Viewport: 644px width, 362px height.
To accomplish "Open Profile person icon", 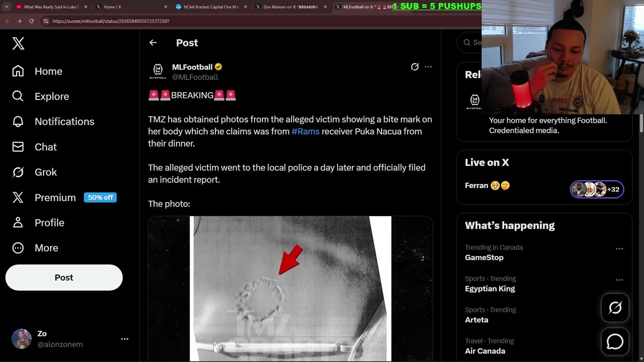I will point(18,223).
